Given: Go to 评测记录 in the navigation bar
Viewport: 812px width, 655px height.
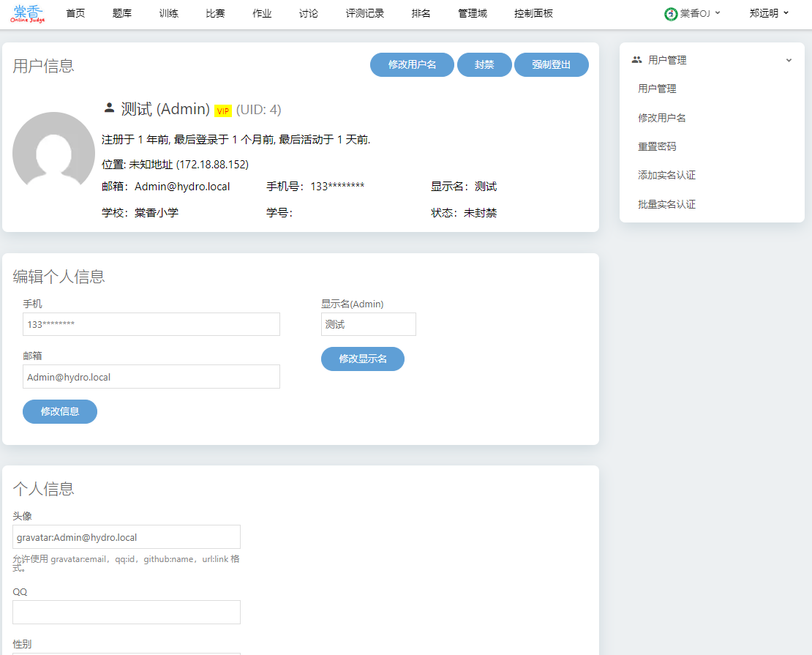Looking at the screenshot, I should click(364, 13).
